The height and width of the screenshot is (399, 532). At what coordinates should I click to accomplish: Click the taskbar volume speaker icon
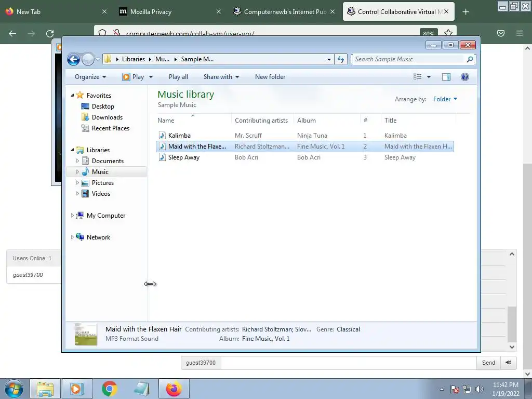(x=479, y=389)
